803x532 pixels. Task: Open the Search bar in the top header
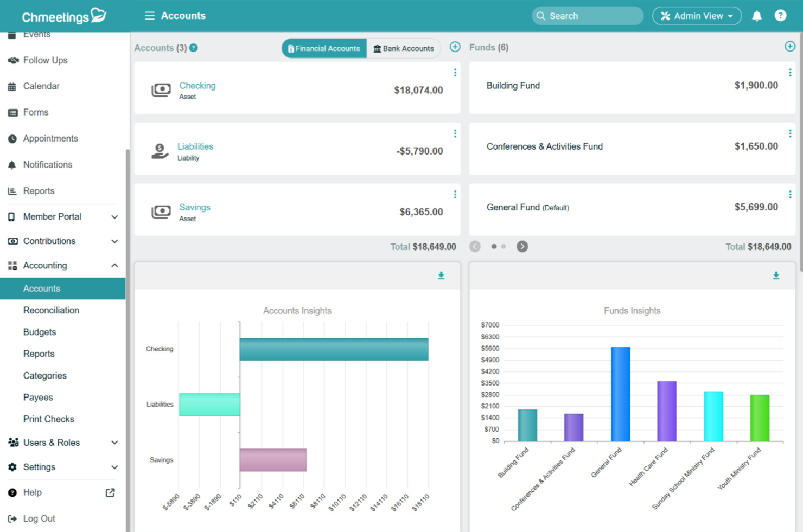point(587,16)
